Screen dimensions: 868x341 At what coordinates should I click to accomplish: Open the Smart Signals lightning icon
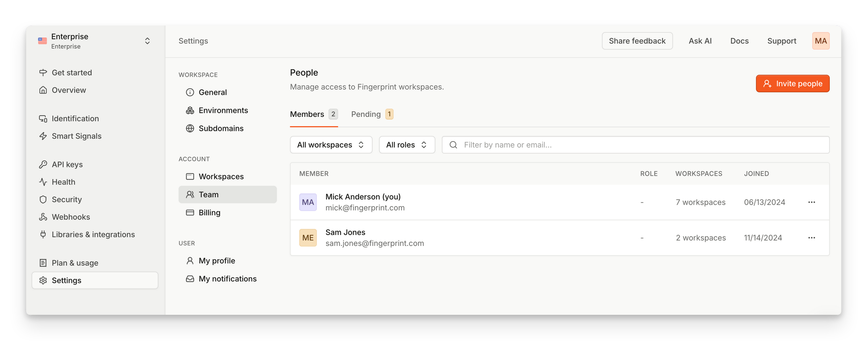pos(43,136)
